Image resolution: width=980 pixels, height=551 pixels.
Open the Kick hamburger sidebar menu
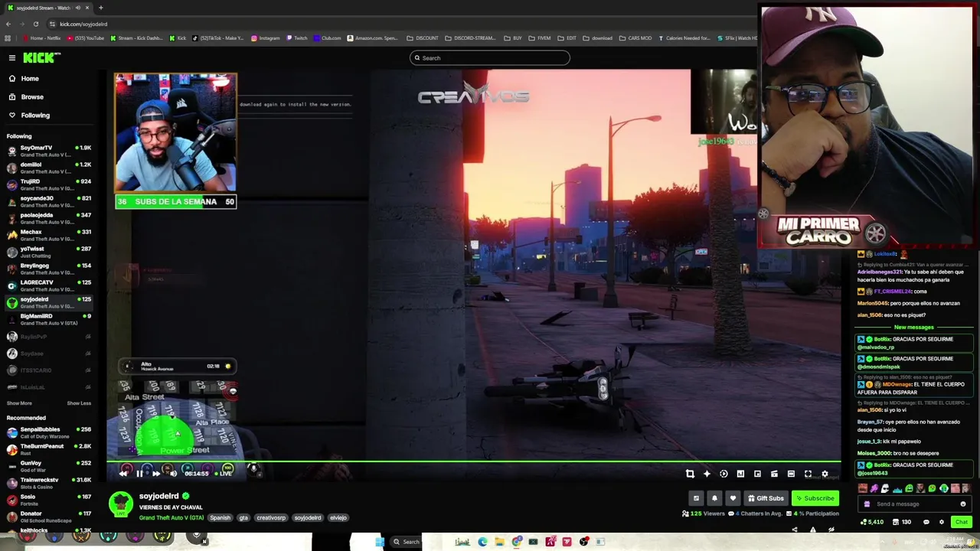(x=12, y=58)
